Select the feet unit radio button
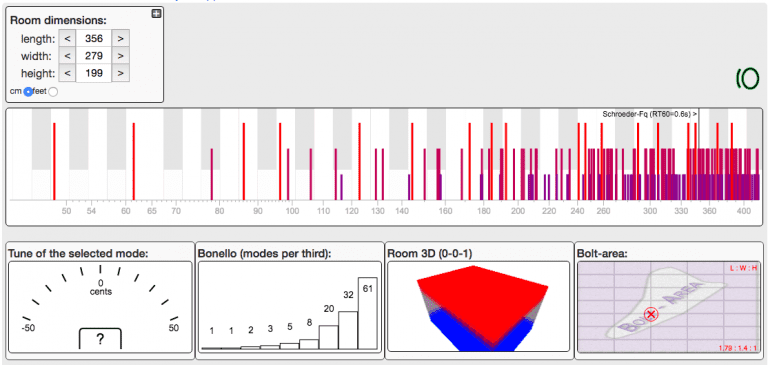 (53, 92)
